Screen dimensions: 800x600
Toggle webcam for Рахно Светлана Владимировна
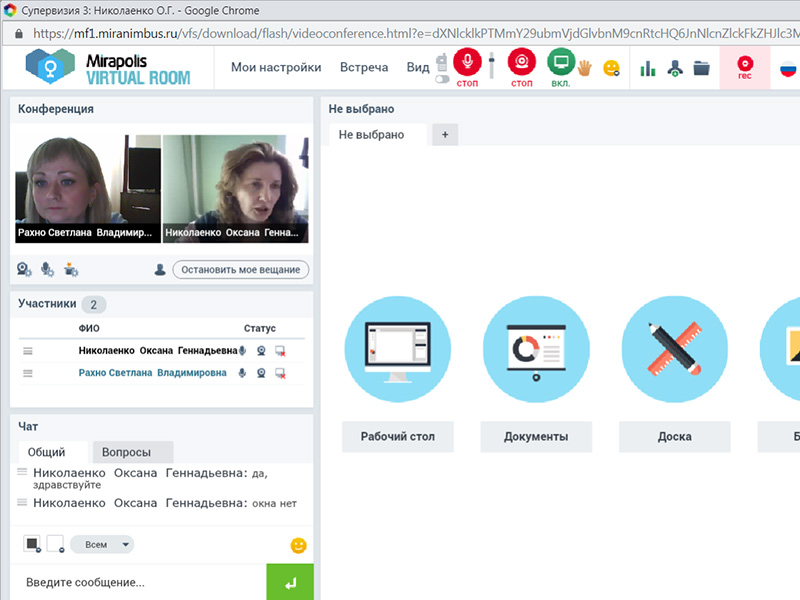point(261,373)
